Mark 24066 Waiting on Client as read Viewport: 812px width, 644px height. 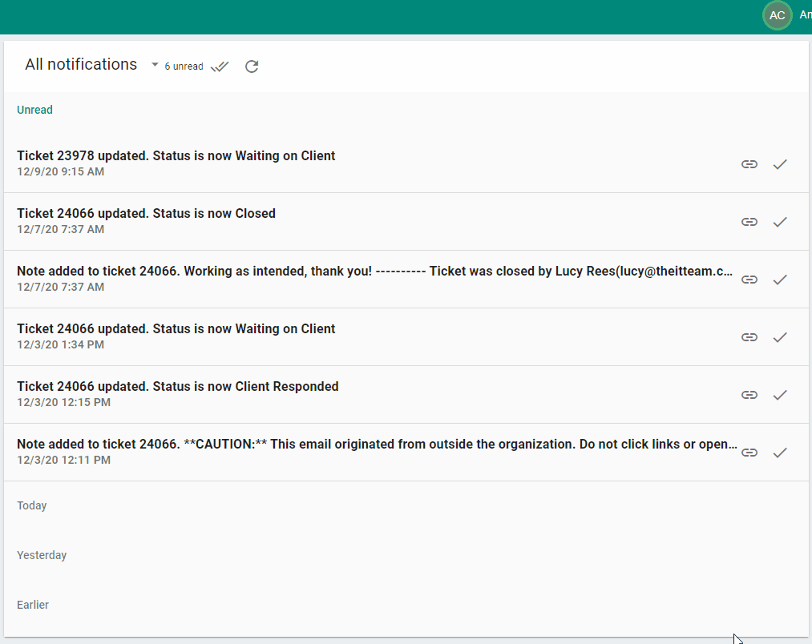[780, 337]
